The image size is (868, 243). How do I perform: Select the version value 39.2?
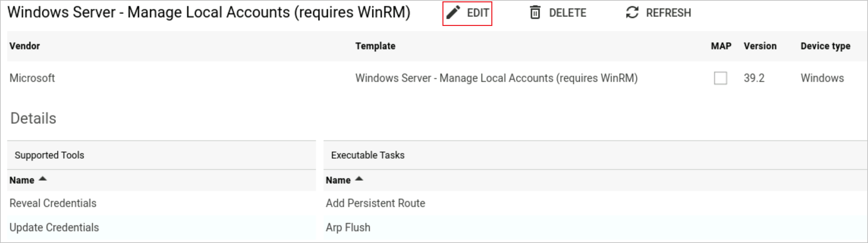pyautogui.click(x=754, y=78)
